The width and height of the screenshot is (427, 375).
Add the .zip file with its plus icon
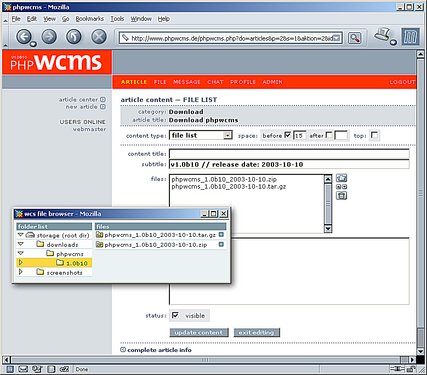[221, 245]
